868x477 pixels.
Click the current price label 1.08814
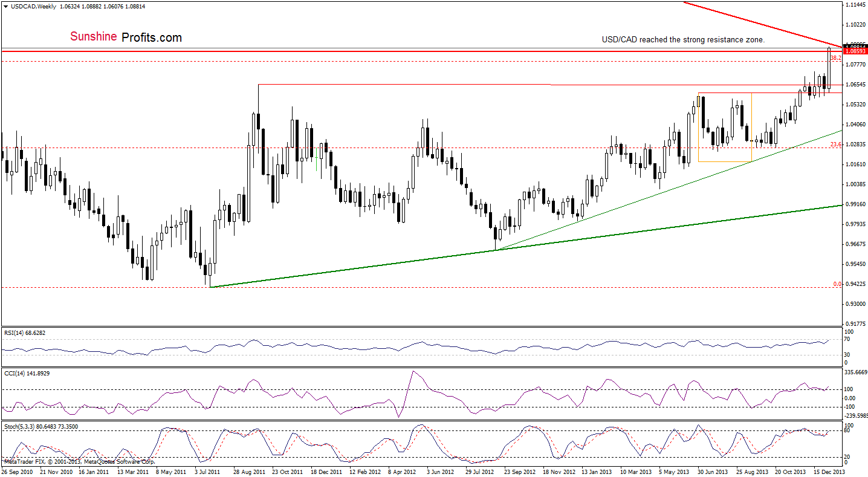point(855,46)
